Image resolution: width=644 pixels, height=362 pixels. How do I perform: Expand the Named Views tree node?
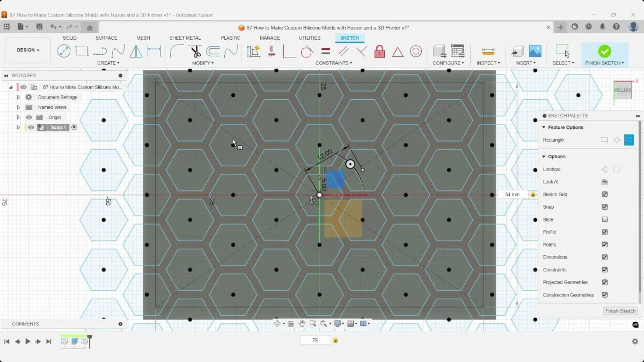click(x=18, y=107)
